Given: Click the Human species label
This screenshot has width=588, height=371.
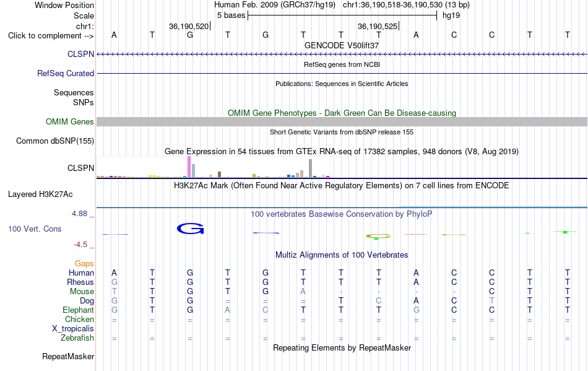Looking at the screenshot, I should click(x=81, y=273).
